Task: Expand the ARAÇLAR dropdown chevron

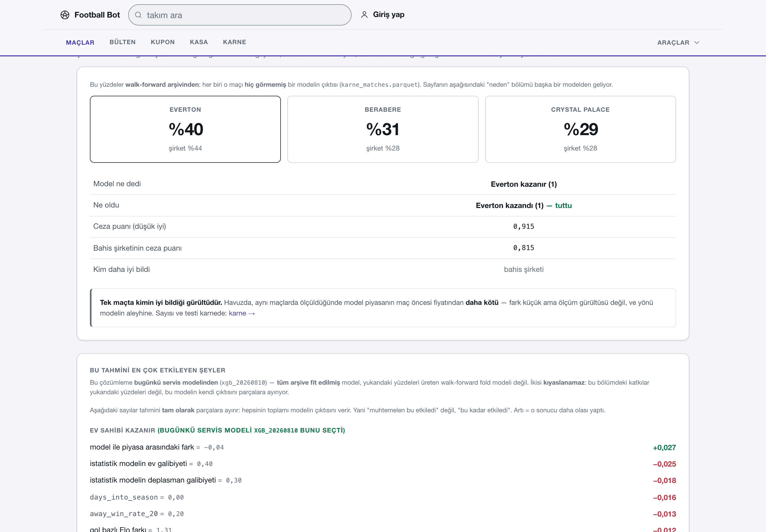Action: (697, 42)
